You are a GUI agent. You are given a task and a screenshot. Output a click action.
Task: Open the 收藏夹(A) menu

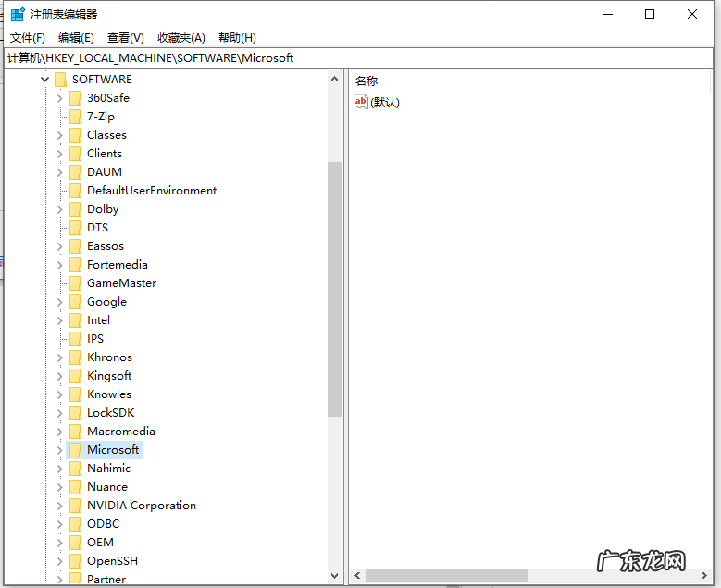(x=181, y=38)
